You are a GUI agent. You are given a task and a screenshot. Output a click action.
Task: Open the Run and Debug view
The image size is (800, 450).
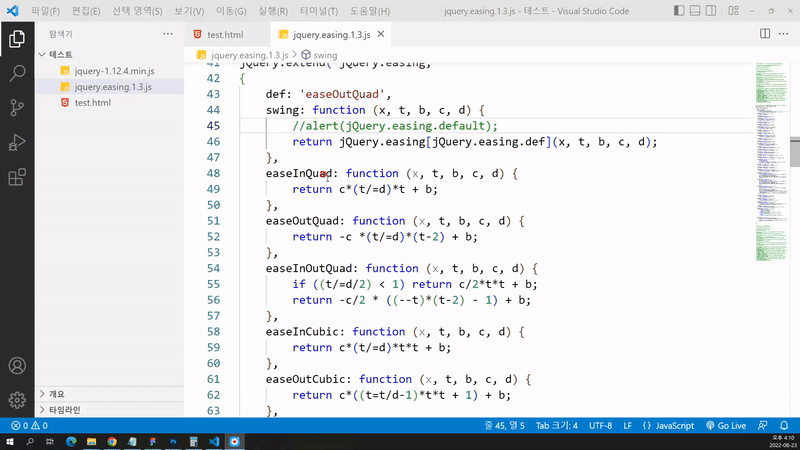point(17,142)
